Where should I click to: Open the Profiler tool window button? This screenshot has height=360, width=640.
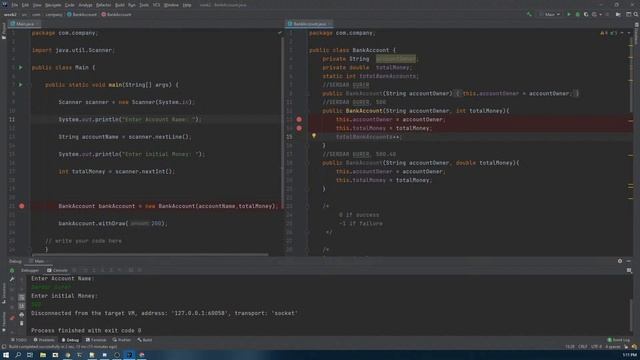(122, 340)
